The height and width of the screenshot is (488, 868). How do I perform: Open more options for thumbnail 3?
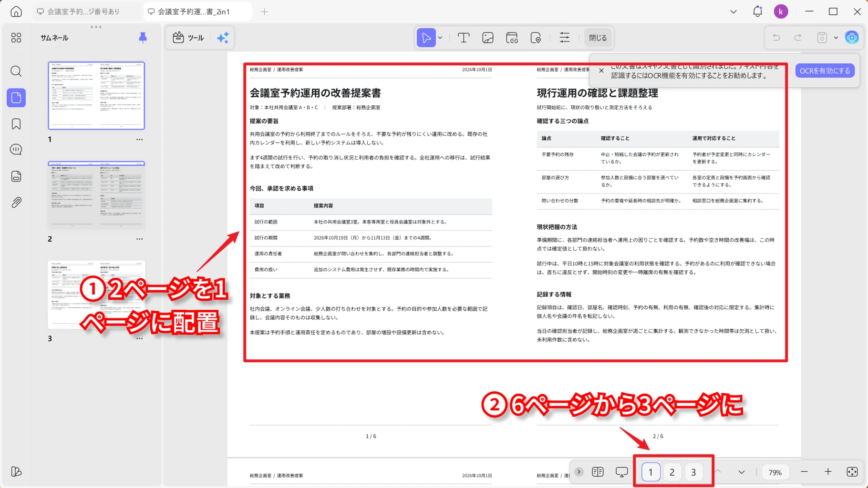(x=139, y=339)
